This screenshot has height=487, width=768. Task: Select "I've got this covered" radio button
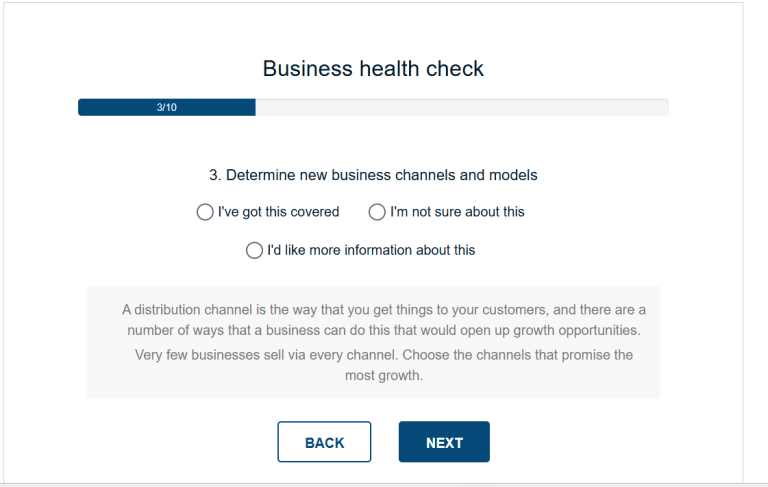205,212
